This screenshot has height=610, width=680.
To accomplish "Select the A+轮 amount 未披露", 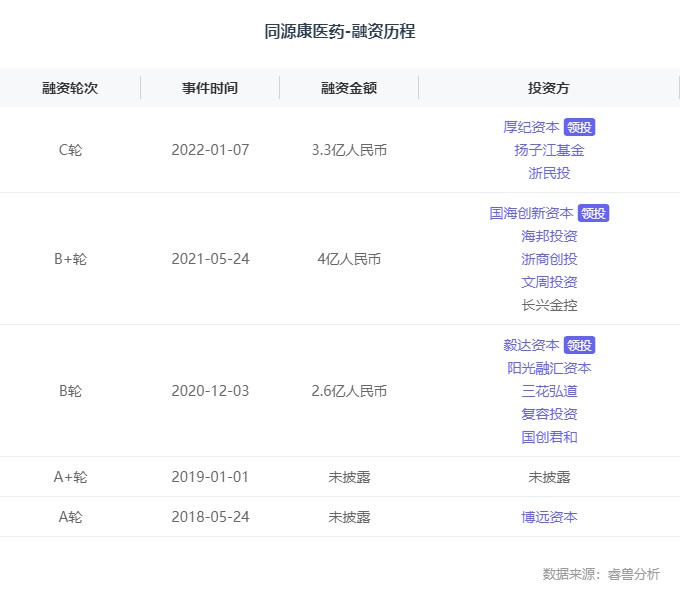I will (x=349, y=477).
